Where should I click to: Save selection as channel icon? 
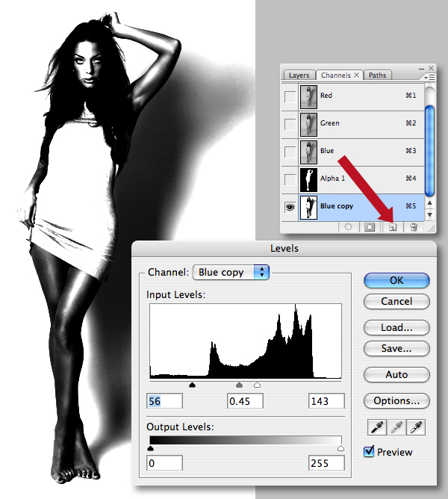370,227
